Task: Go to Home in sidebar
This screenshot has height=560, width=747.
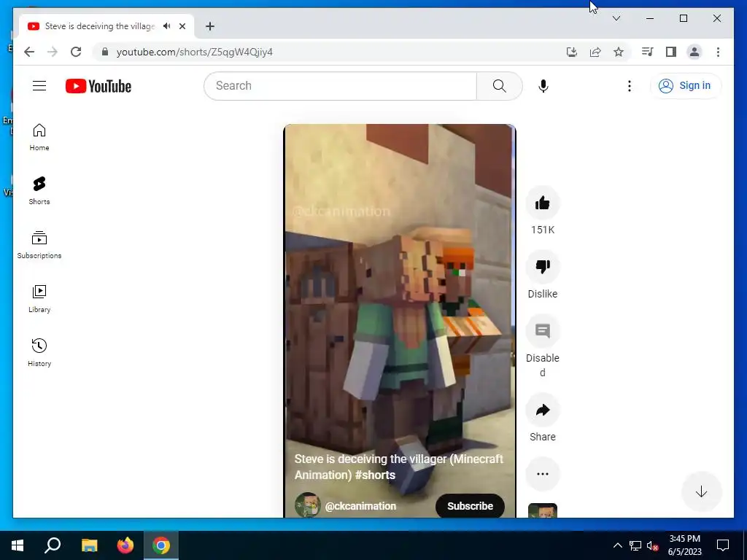Action: click(39, 137)
